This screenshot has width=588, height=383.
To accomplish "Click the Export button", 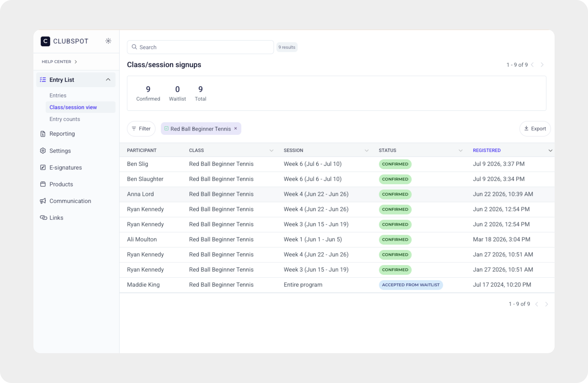I will coord(535,129).
